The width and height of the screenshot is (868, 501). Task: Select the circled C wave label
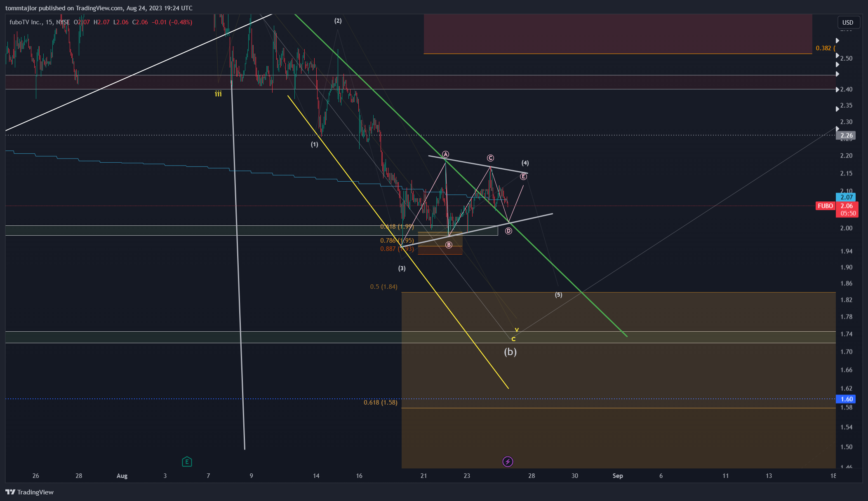(x=490, y=158)
